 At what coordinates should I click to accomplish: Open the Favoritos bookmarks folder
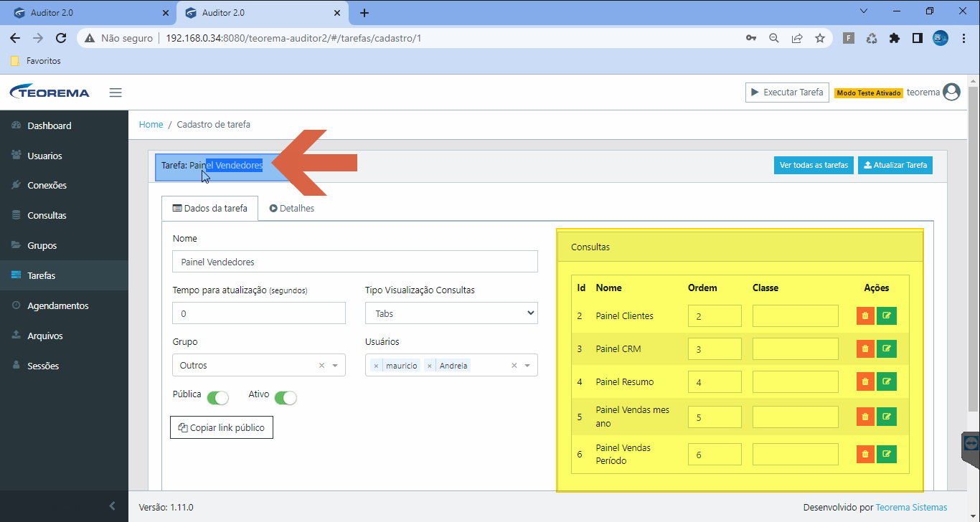point(36,61)
